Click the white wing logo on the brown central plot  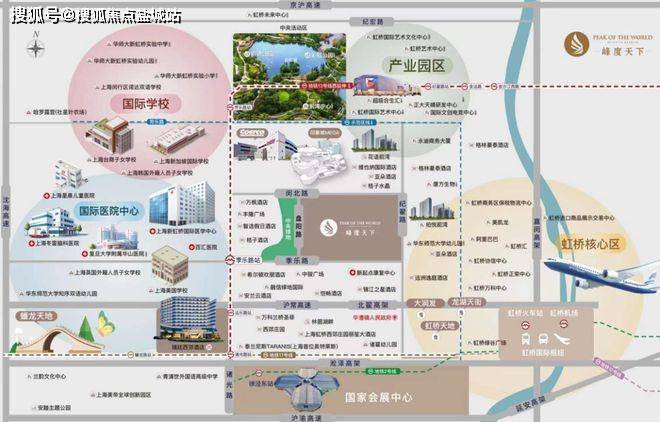[329, 228]
